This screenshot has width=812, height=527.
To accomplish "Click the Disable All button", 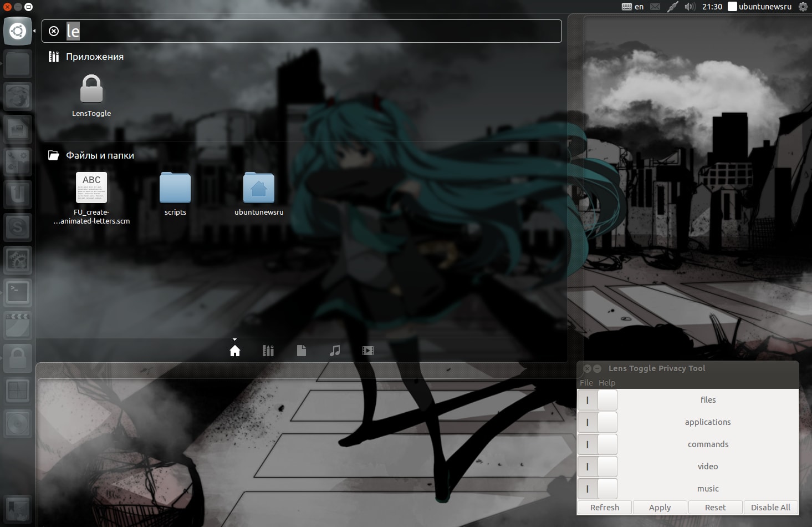I will (770, 508).
